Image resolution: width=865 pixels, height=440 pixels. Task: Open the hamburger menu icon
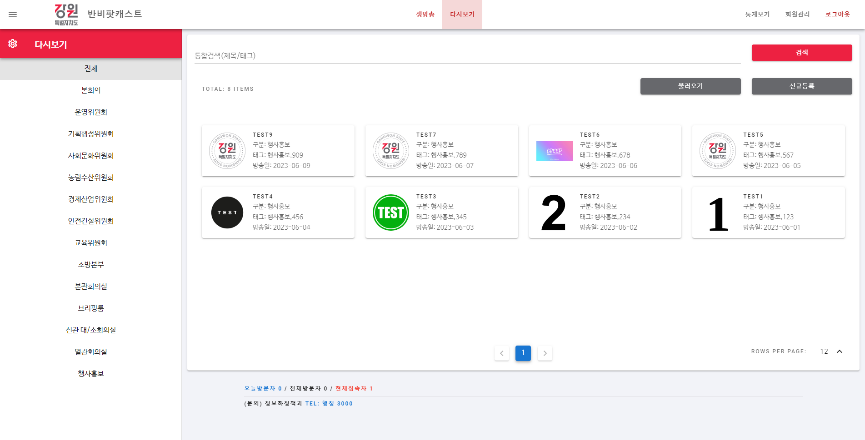pos(13,14)
